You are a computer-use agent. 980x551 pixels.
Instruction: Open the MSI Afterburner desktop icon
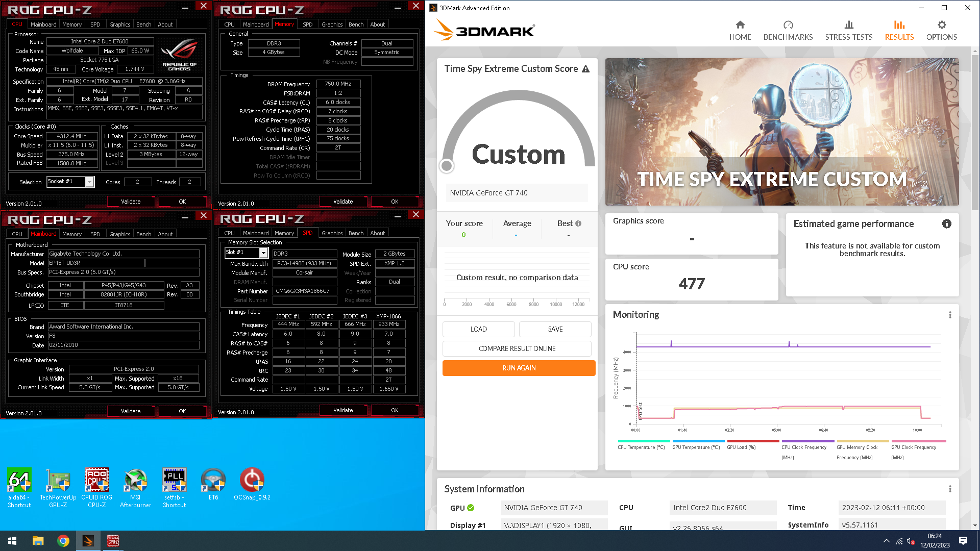[135, 487]
